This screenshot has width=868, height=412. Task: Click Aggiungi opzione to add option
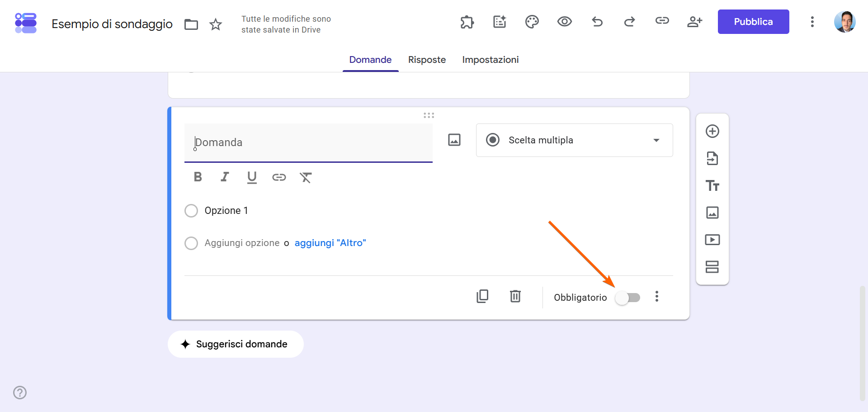coord(242,243)
